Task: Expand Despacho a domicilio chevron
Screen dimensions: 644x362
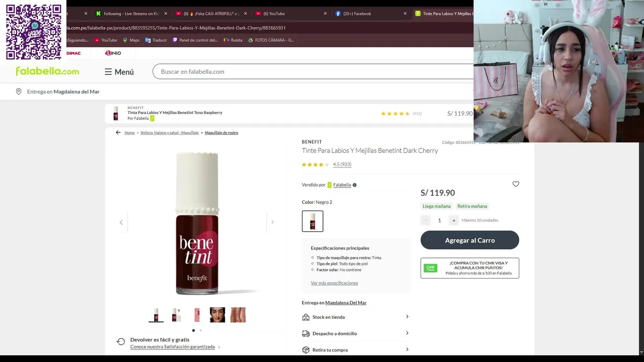Action: point(407,333)
